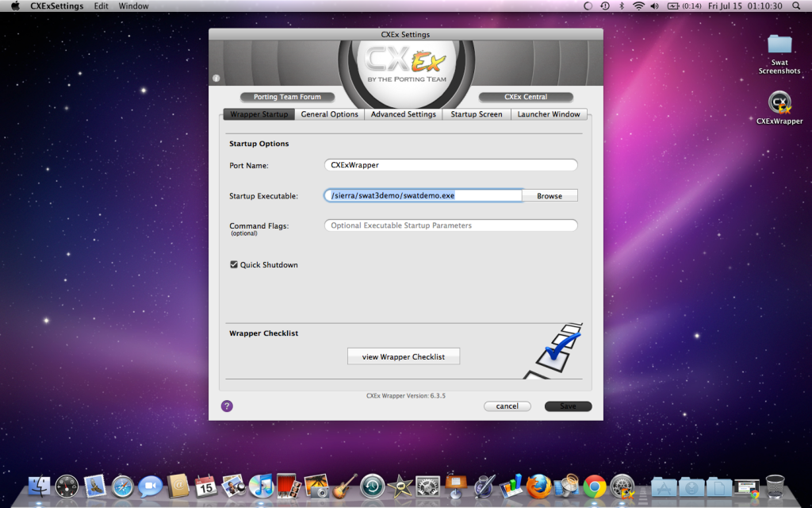Open the Downloads folder stack in Dock
The image size is (812, 508).
(691, 487)
